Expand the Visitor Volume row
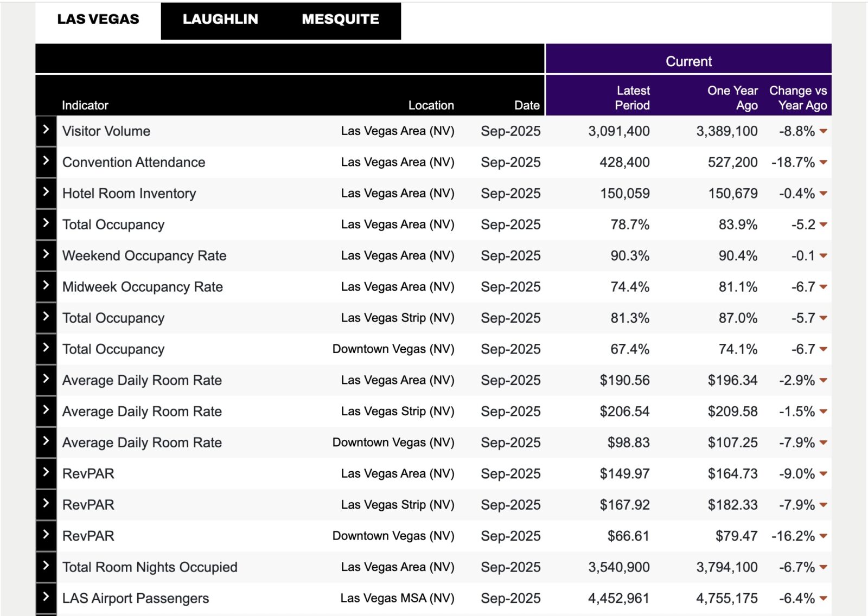The height and width of the screenshot is (616, 868). pyautogui.click(x=46, y=130)
